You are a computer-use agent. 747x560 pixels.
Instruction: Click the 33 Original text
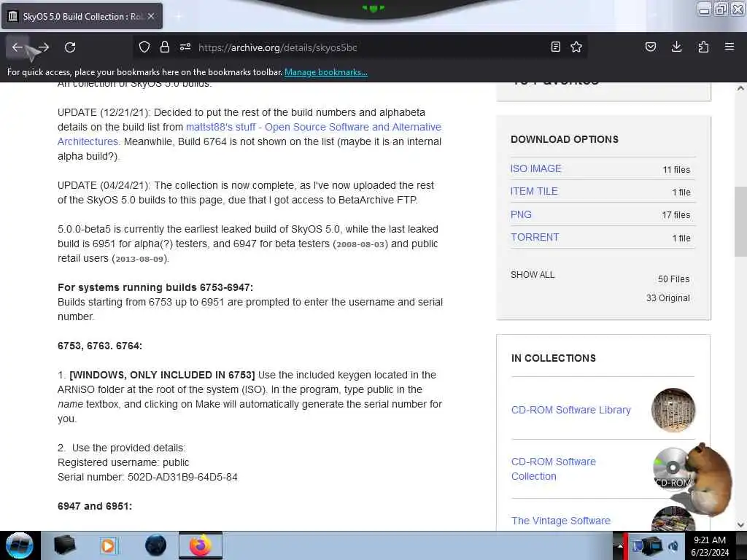click(x=668, y=298)
